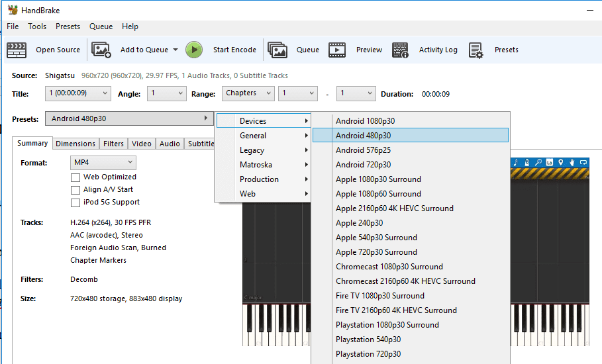Viewport: 602px width, 364px height.
Task: Toggle the Align A/V Start checkbox
Action: [75, 190]
